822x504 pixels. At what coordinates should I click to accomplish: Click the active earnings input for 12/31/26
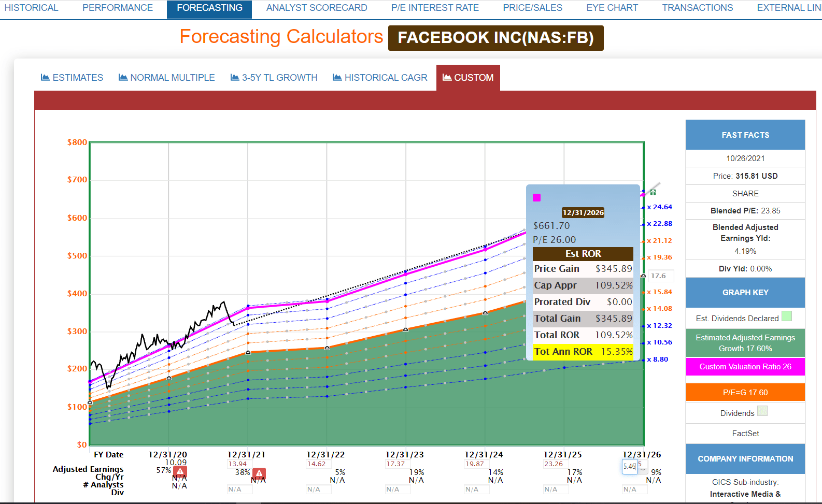pyautogui.click(x=629, y=466)
